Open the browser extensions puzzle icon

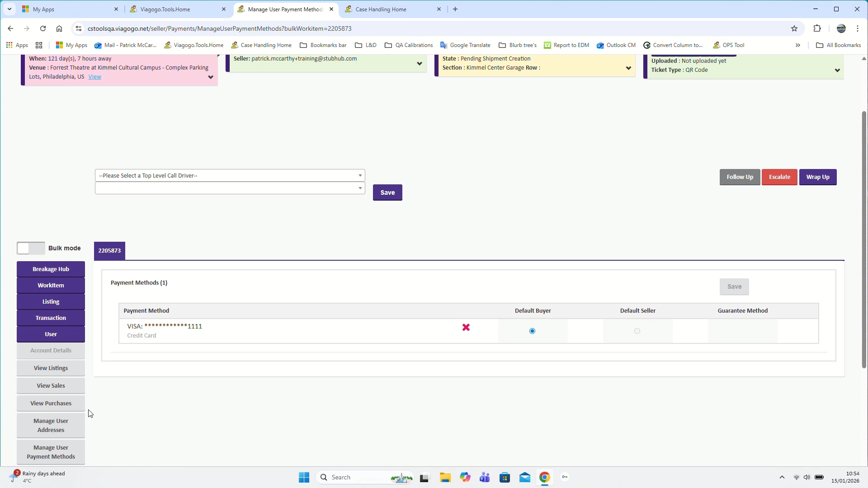tap(817, 28)
